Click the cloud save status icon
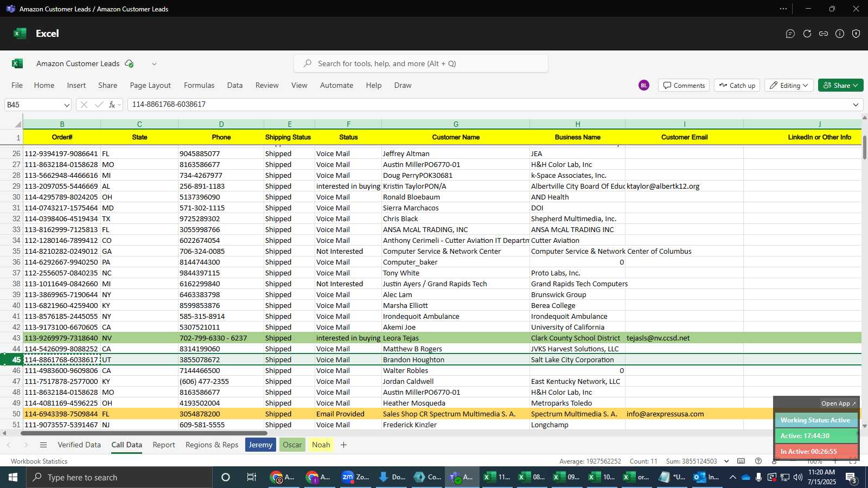Screen dimensions: 868x488 tap(129, 63)
